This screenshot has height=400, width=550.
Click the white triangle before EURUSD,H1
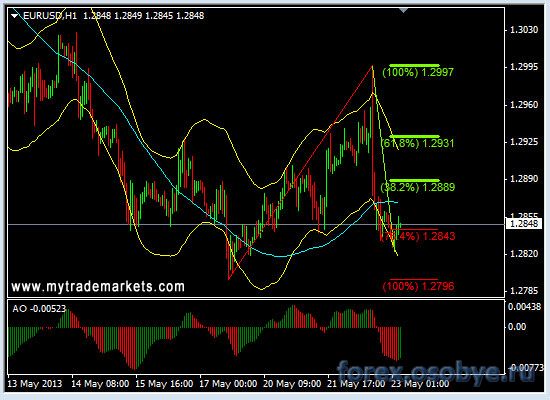point(14,16)
